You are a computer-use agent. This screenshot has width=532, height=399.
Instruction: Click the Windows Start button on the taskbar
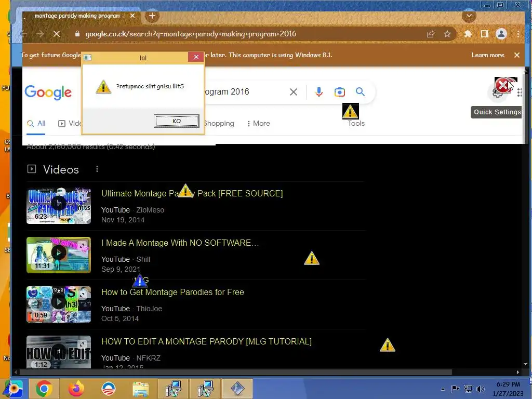click(14, 389)
